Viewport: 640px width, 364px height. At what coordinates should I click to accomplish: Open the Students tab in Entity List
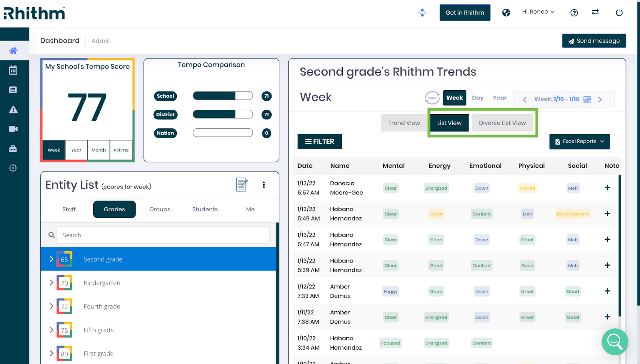[205, 209]
